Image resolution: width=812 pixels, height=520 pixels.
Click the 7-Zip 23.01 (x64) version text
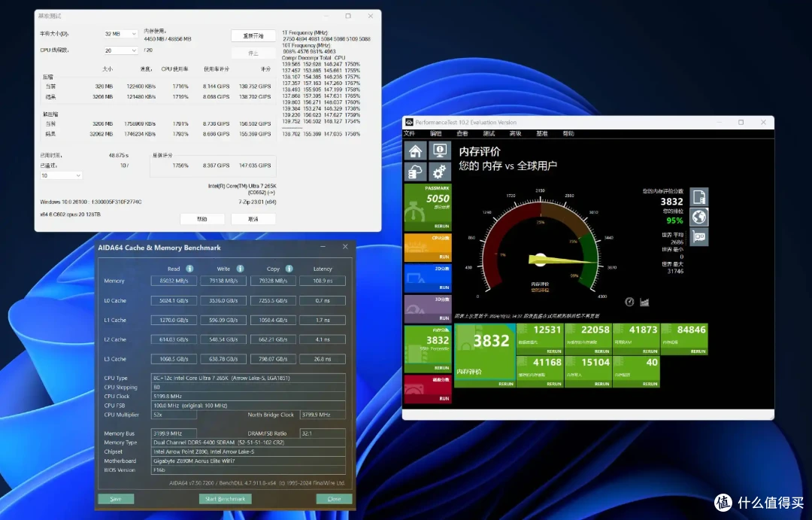click(257, 202)
